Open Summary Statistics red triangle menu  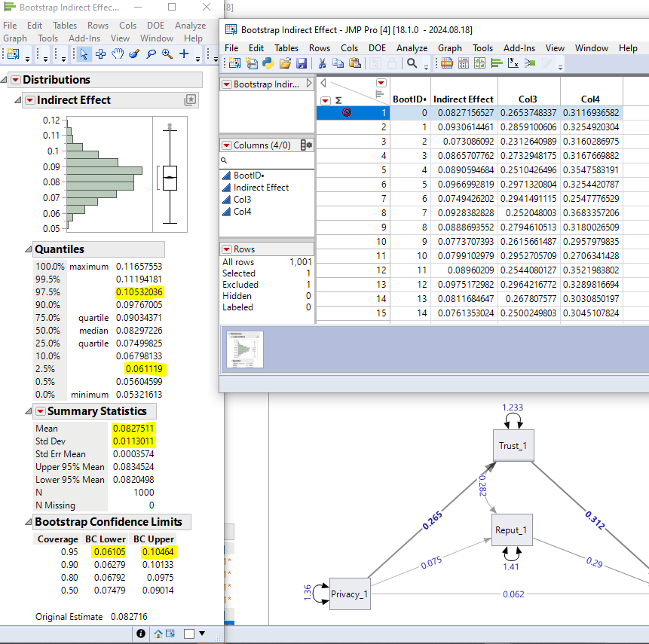click(x=39, y=411)
